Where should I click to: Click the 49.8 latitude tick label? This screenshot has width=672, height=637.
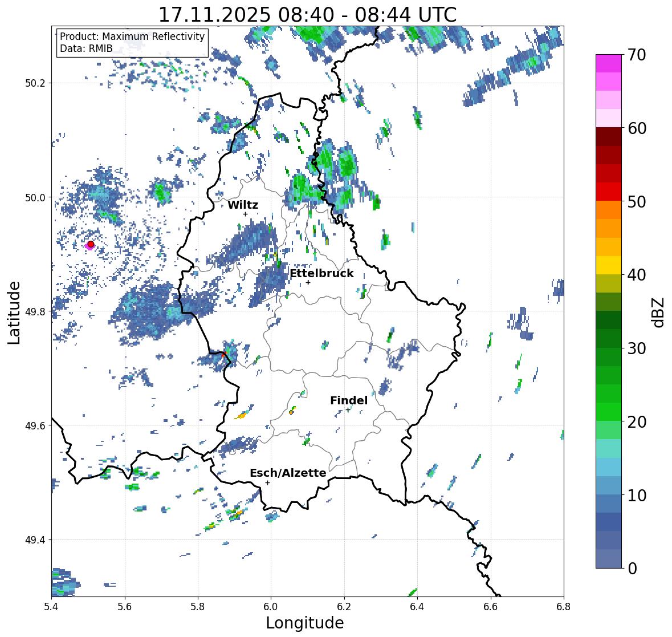point(35,311)
